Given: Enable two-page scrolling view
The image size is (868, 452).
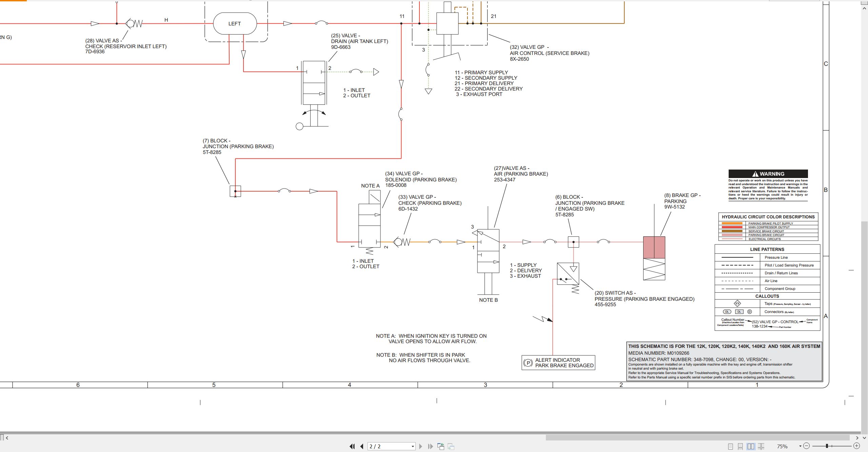Looking at the screenshot, I should (x=761, y=447).
